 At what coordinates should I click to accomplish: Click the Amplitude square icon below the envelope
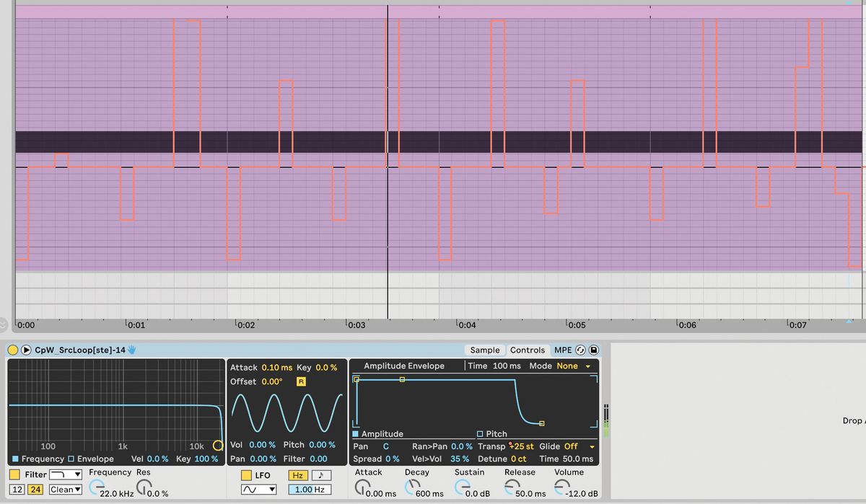pos(354,433)
